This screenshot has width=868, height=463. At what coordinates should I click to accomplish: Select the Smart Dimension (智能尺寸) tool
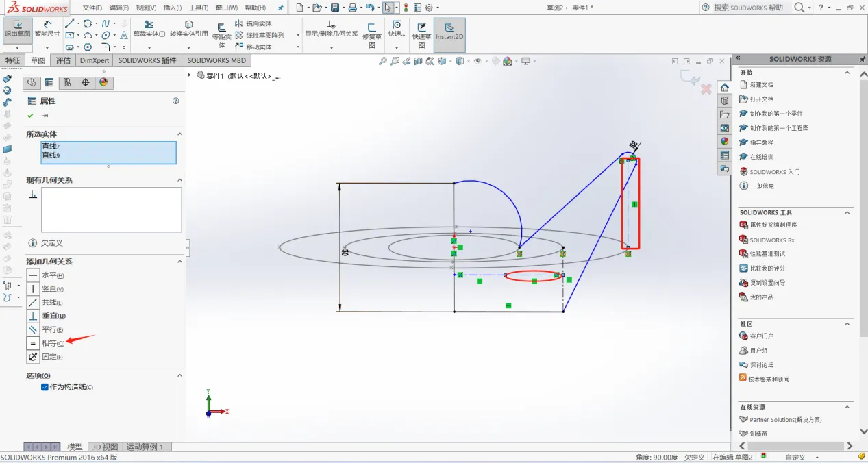47,29
